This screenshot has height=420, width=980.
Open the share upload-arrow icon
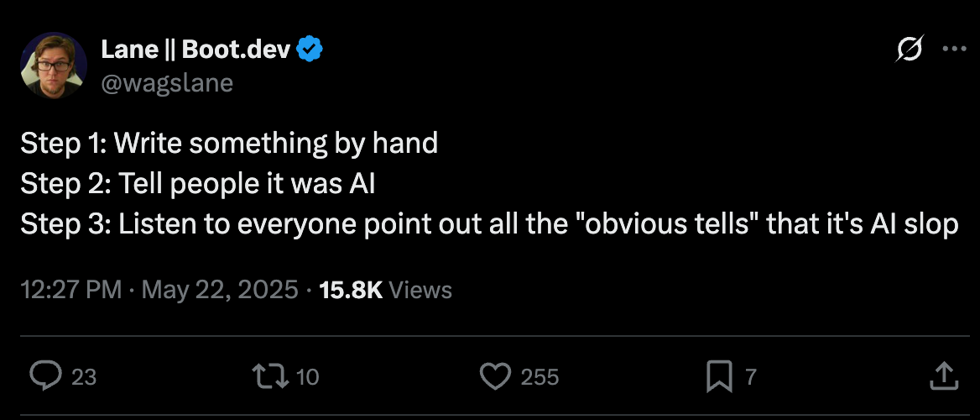[x=943, y=376]
